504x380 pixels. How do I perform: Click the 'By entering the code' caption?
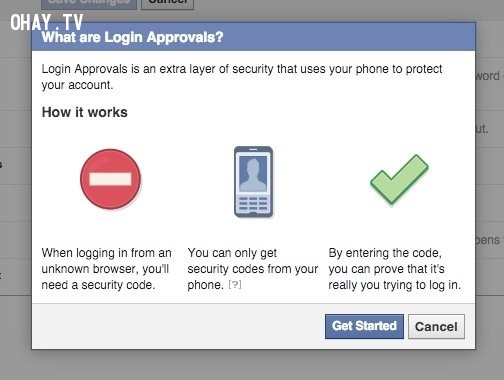pos(395,269)
